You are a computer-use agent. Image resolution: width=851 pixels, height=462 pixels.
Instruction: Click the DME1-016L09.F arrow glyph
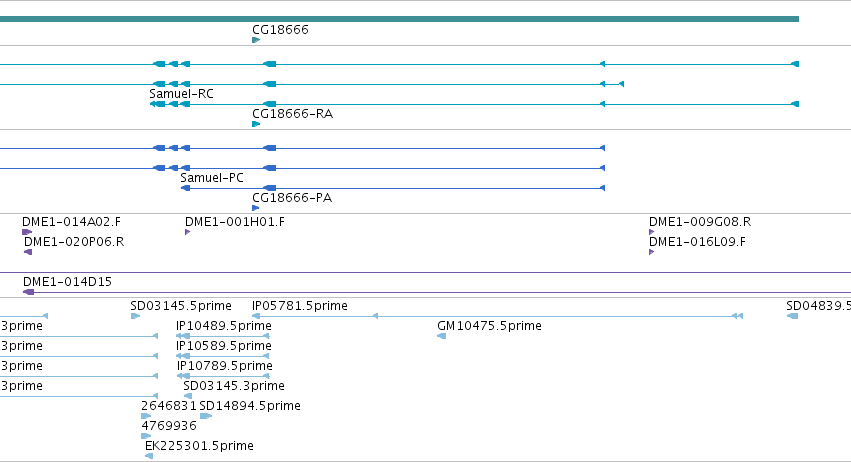pos(651,252)
